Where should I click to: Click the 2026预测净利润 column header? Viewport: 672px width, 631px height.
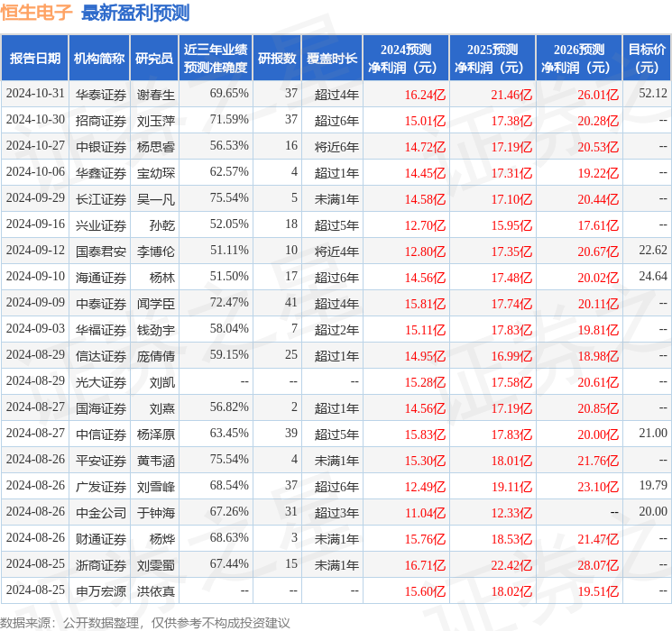(579, 58)
